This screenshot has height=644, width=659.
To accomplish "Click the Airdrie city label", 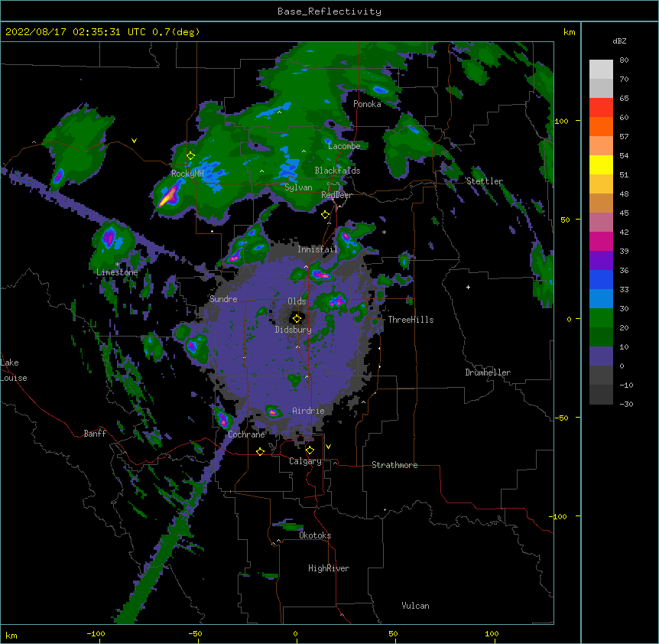I will click(x=308, y=411).
